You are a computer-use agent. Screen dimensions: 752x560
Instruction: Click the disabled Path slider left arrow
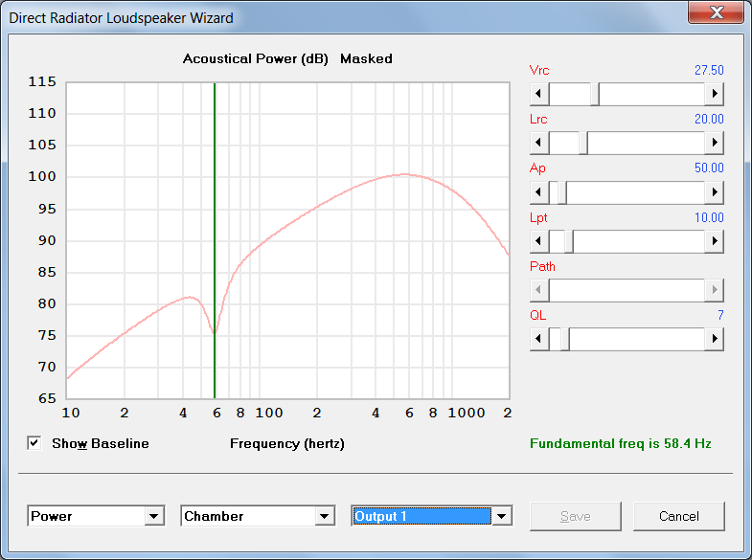click(x=539, y=290)
